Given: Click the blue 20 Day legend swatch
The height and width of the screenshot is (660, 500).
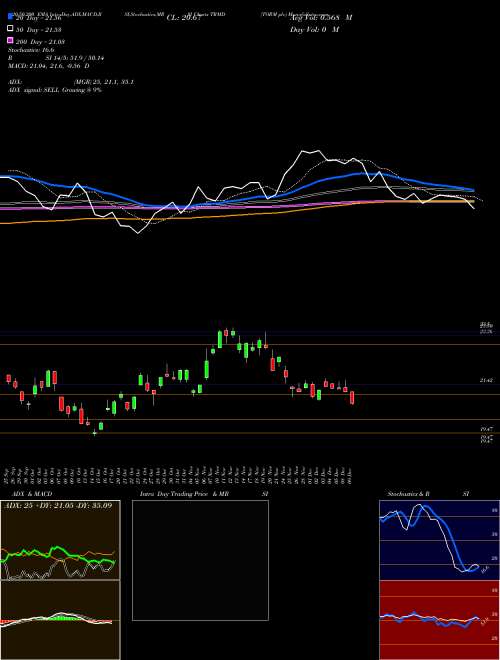Looking at the screenshot, I should [10, 17].
